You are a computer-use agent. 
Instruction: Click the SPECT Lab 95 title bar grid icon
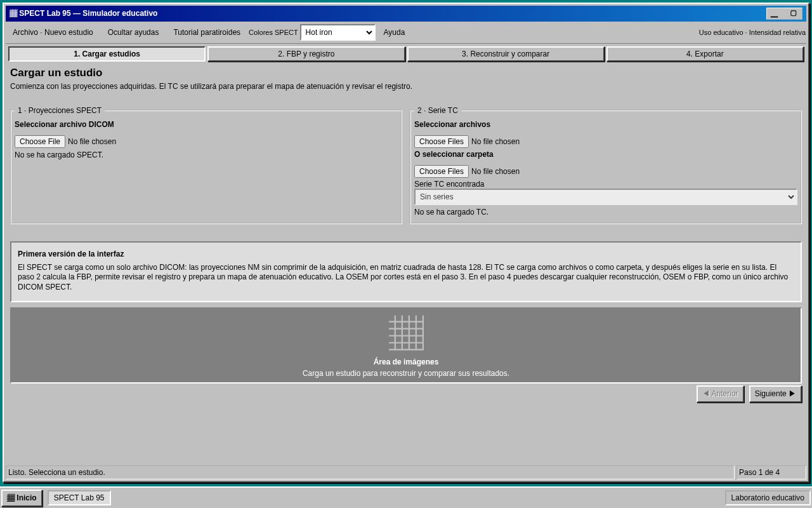[x=13, y=13]
